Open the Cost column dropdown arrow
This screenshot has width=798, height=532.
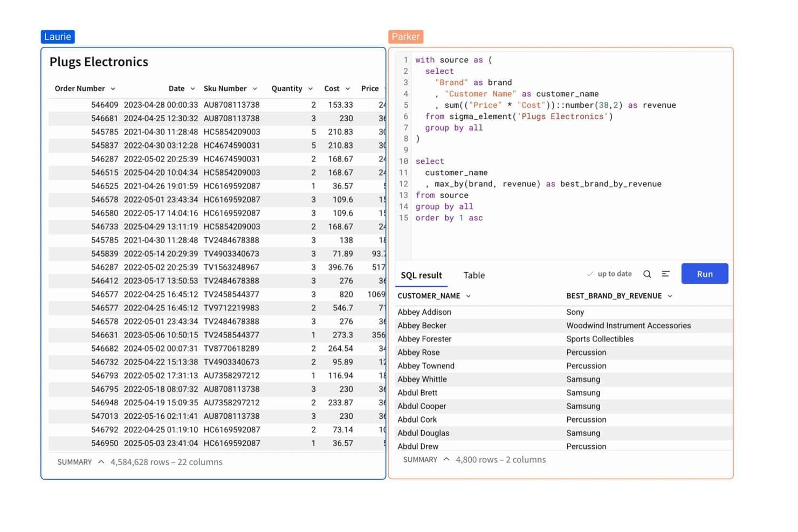coord(348,89)
